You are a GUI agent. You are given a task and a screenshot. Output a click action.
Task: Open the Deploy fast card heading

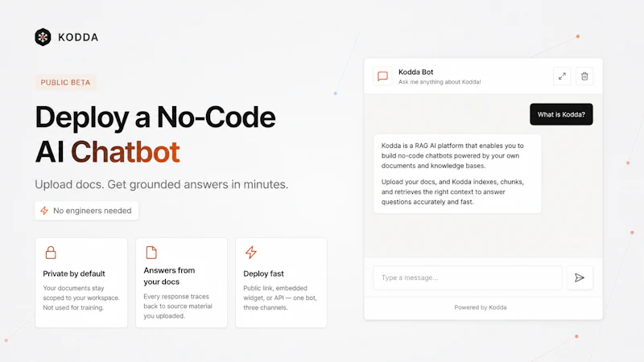tap(264, 274)
